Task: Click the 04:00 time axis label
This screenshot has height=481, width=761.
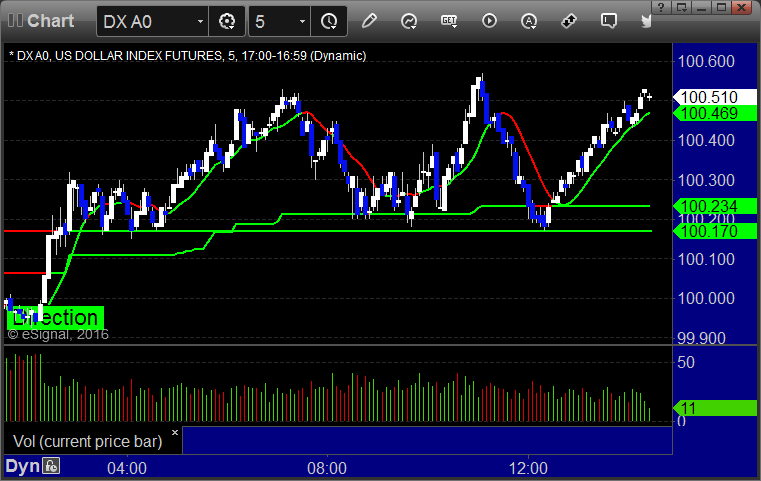Action: pyautogui.click(x=127, y=468)
